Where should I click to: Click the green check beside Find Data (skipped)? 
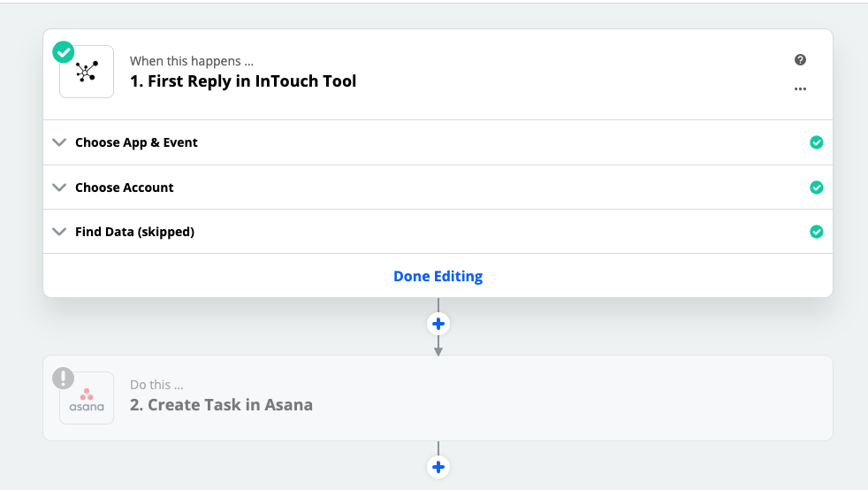[816, 232]
